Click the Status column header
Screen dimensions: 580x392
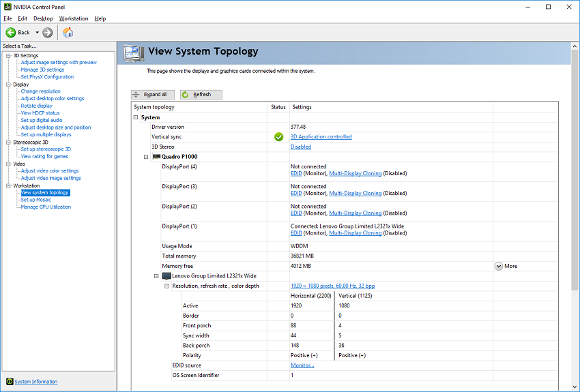[278, 107]
